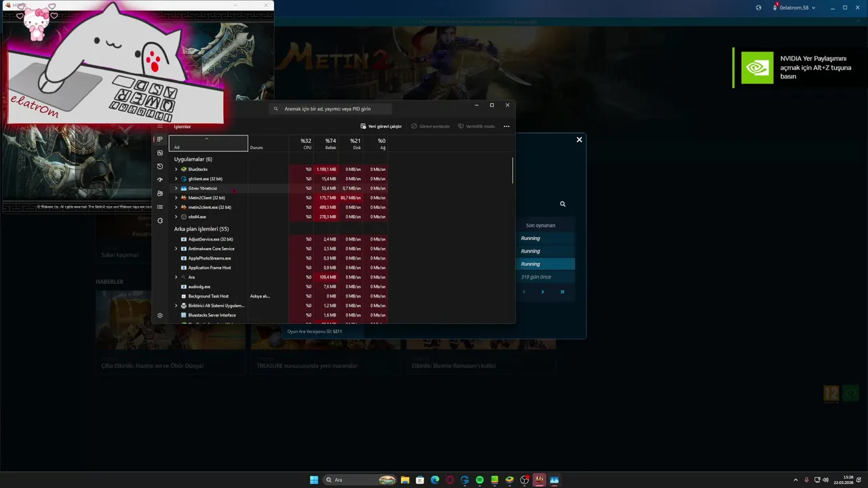Open File Explorer from the taskbar

(405, 480)
